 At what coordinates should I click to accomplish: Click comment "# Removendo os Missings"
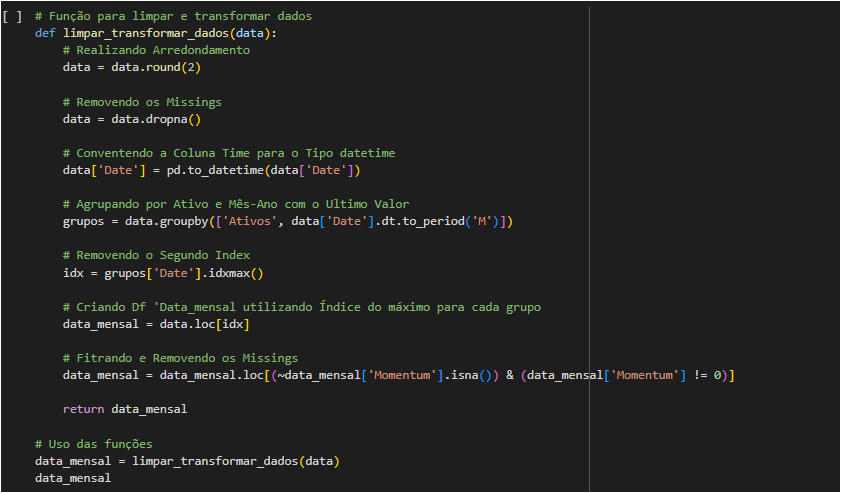[142, 102]
